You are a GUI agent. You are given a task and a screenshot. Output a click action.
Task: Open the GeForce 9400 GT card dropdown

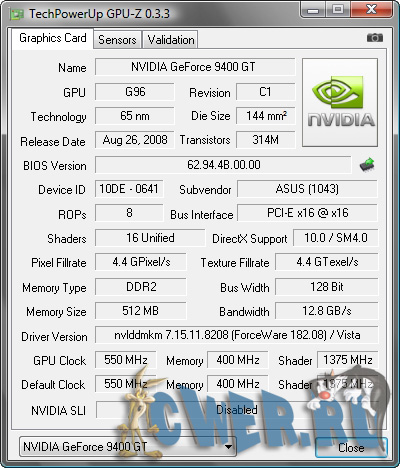[x=128, y=447]
